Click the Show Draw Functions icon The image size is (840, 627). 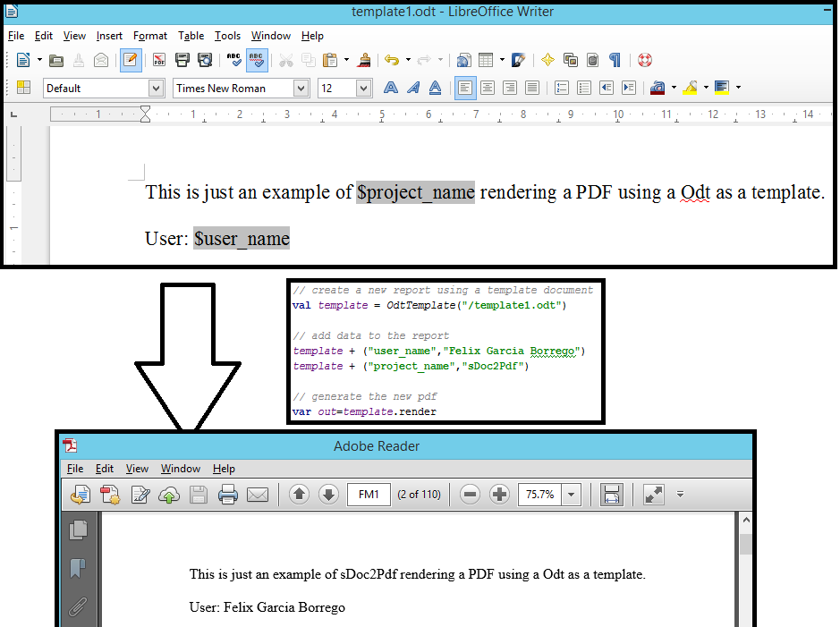pos(519,60)
